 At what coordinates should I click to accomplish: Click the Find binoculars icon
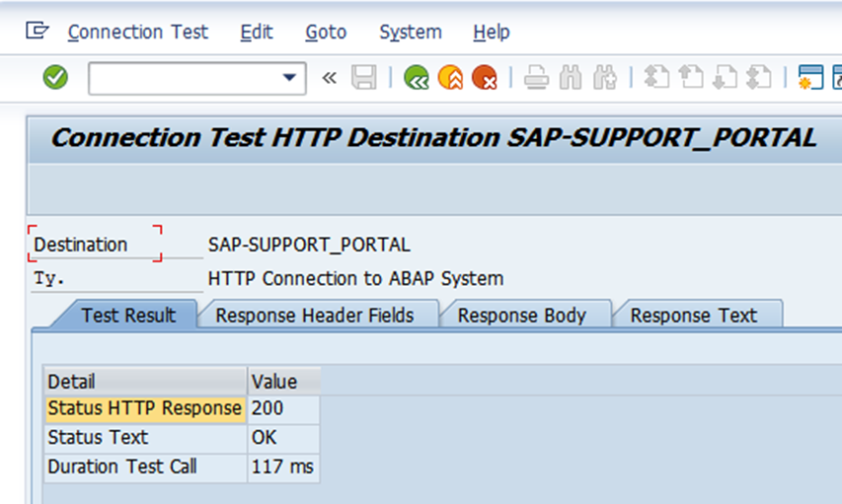coord(571,77)
